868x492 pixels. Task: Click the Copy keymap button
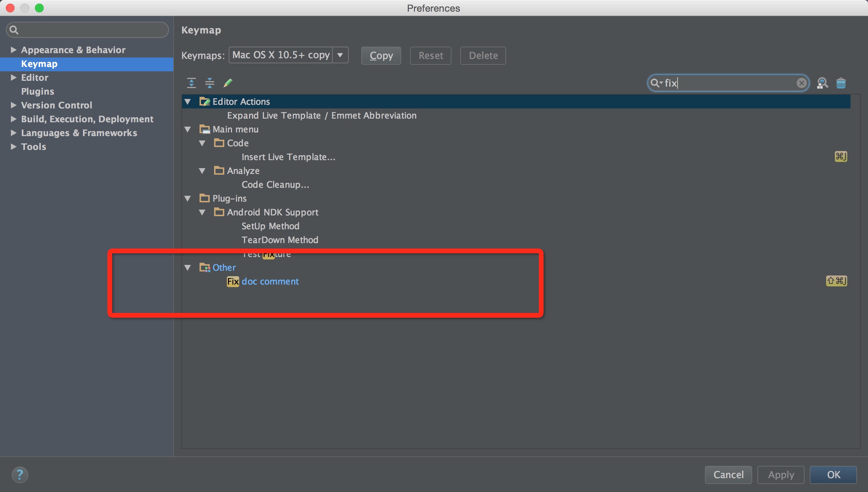(381, 55)
